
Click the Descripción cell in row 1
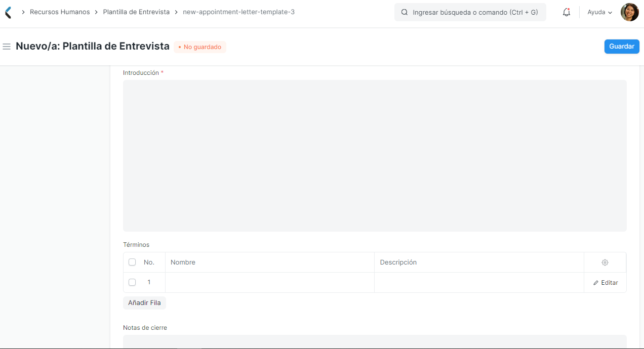point(479,283)
